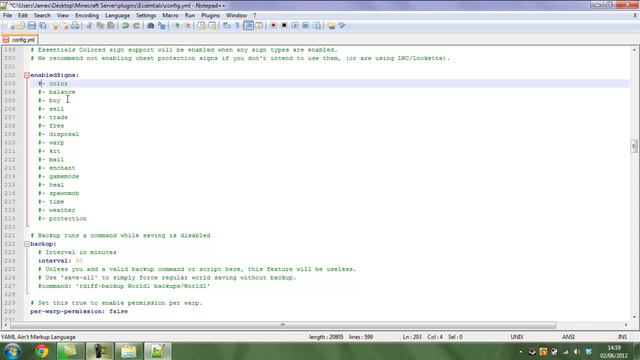Close the current document via toolbar icon
Screen dimensions: 640x360
click(54, 26)
